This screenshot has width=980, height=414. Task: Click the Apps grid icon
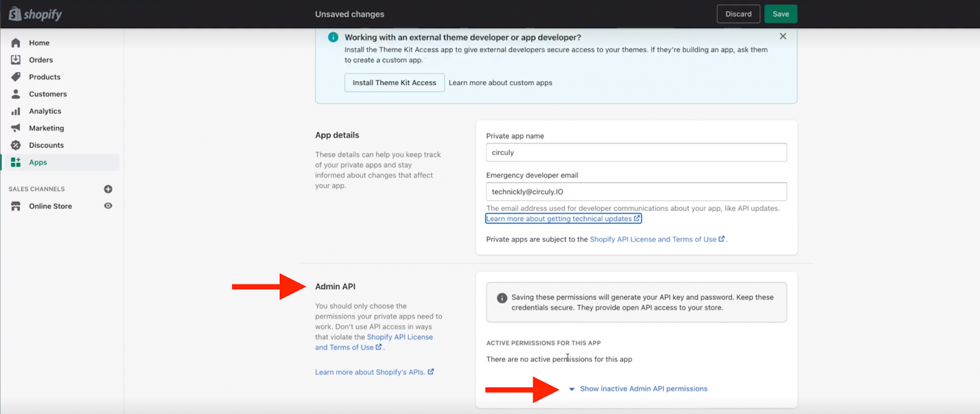(x=16, y=162)
